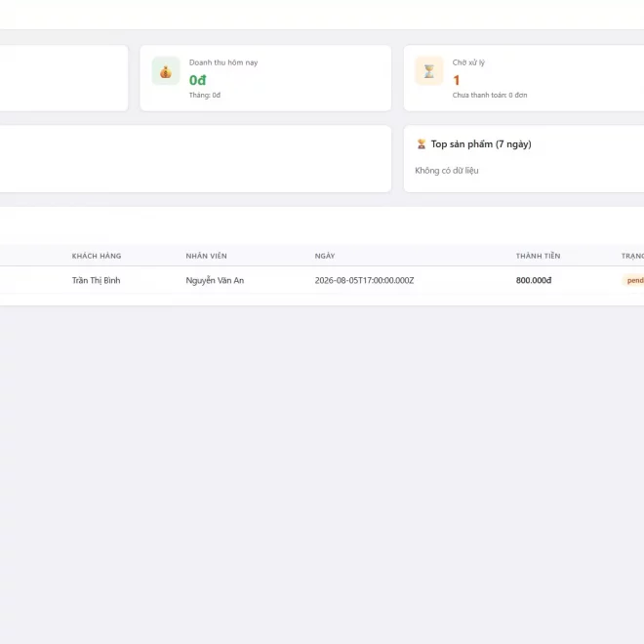Click the NHÂN VIÊN column header

click(206, 256)
